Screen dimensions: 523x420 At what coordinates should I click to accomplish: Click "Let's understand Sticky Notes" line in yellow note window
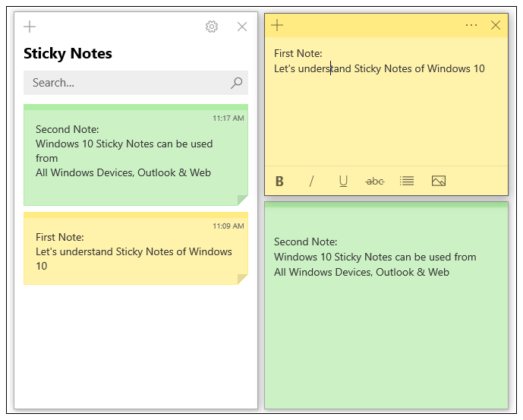coord(380,68)
